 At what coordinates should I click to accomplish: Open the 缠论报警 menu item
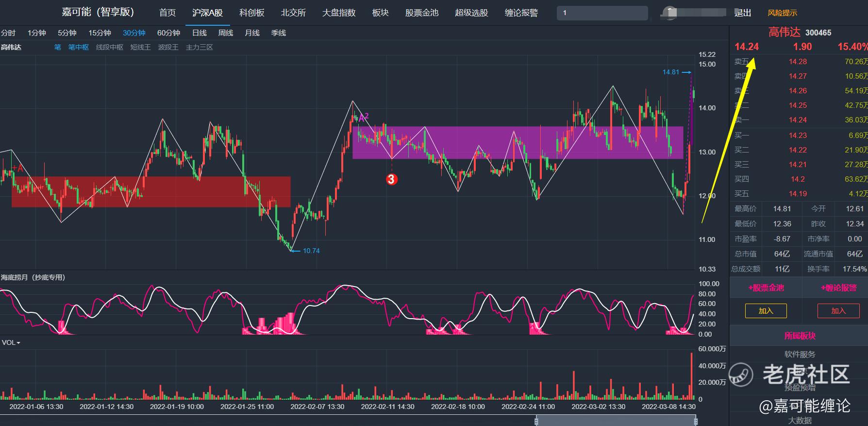click(x=521, y=13)
